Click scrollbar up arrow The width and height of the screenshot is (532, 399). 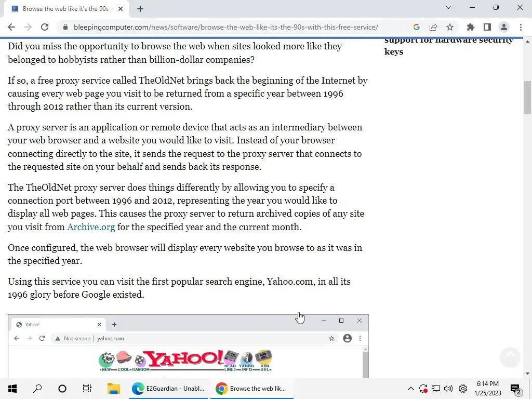[527, 42]
